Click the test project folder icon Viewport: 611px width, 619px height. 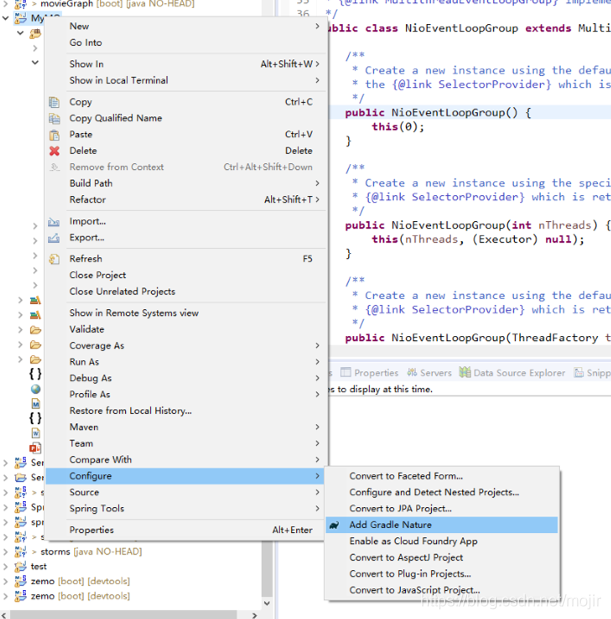21,567
